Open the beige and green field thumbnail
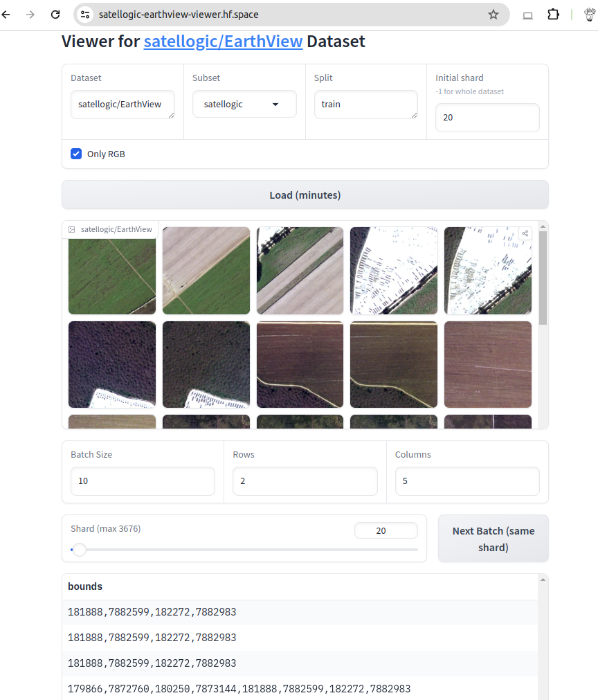 206,271
